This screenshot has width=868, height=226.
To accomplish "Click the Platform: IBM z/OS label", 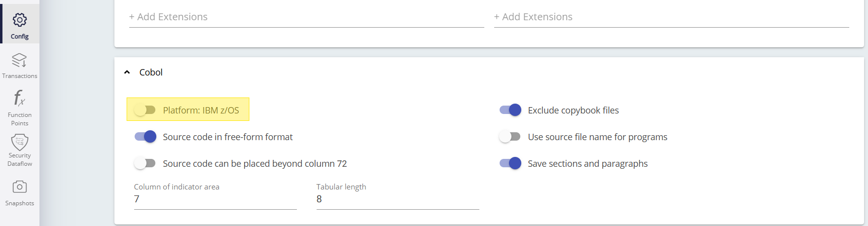I will point(201,111).
